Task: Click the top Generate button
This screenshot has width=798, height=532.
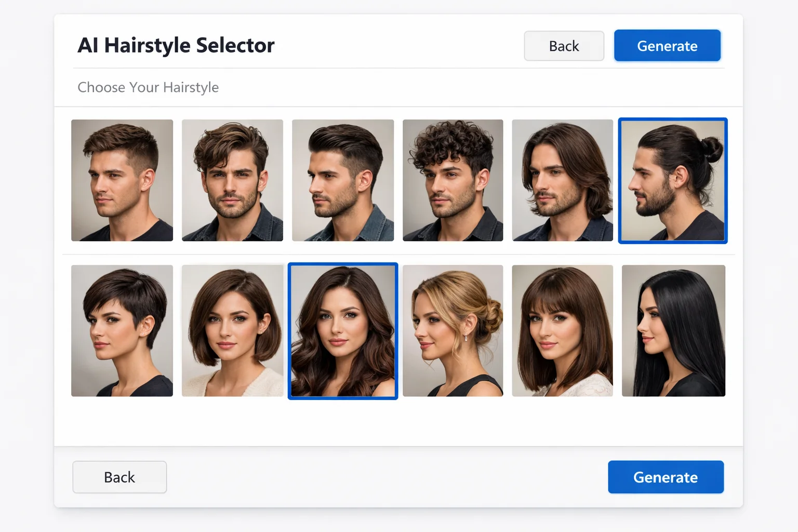Action: pos(667,46)
